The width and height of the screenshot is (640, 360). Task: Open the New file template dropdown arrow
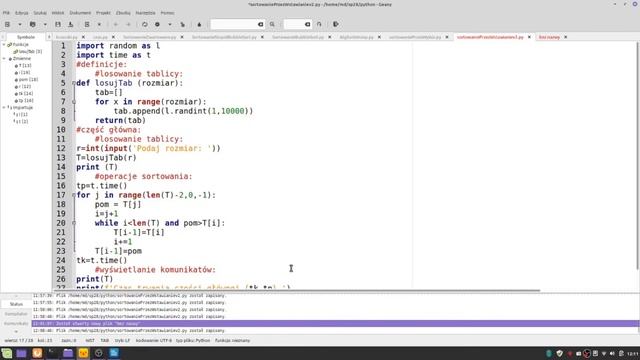pyautogui.click(x=20, y=24)
